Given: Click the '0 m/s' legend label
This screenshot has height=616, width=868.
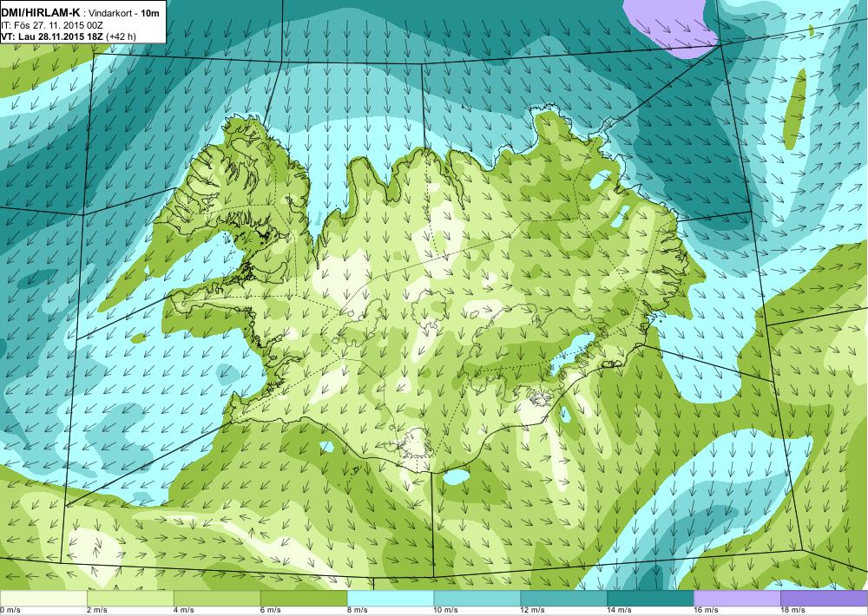Looking at the screenshot, I should pyautogui.click(x=10, y=611).
